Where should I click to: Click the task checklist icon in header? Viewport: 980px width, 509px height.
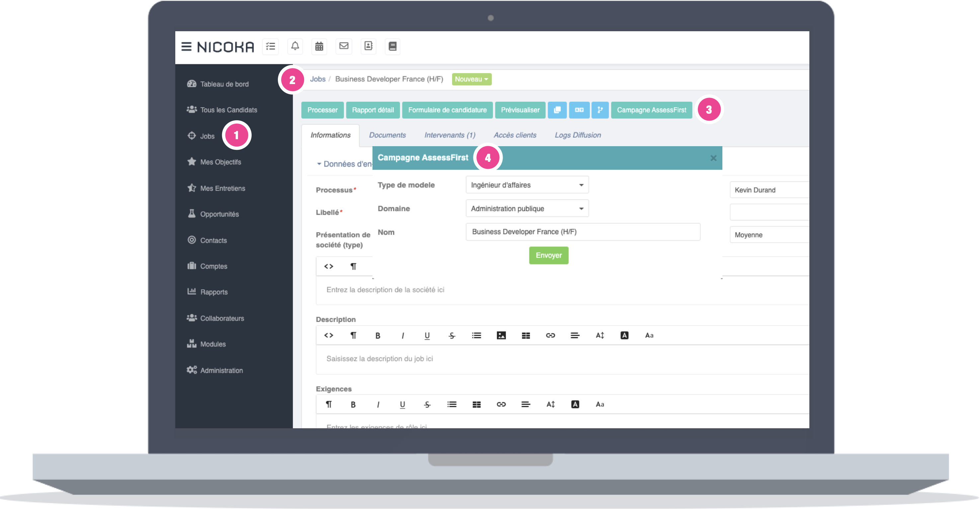(271, 47)
